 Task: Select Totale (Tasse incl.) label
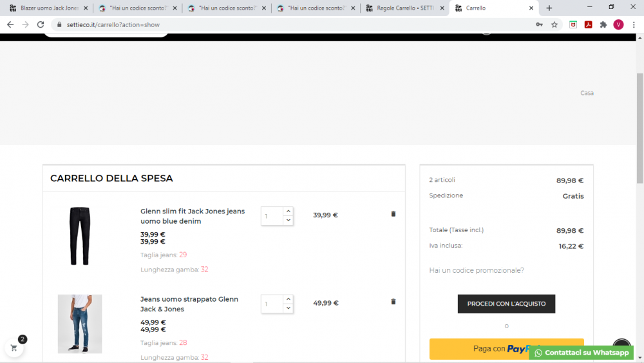click(x=457, y=230)
